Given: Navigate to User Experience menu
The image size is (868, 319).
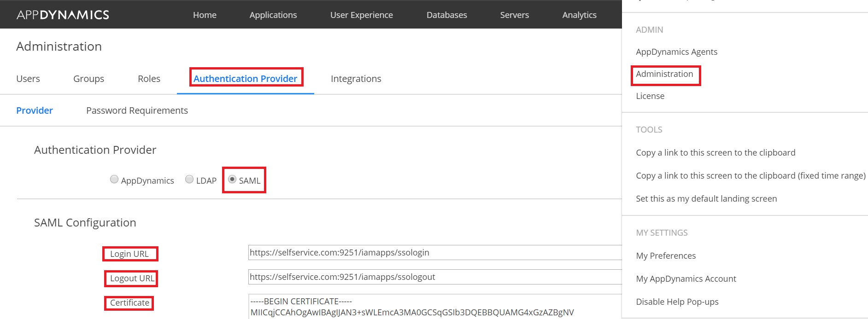Looking at the screenshot, I should [x=361, y=15].
